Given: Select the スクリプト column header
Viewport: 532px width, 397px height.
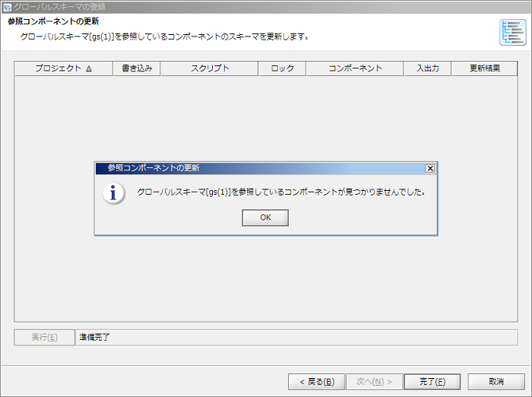Looking at the screenshot, I should point(209,68).
